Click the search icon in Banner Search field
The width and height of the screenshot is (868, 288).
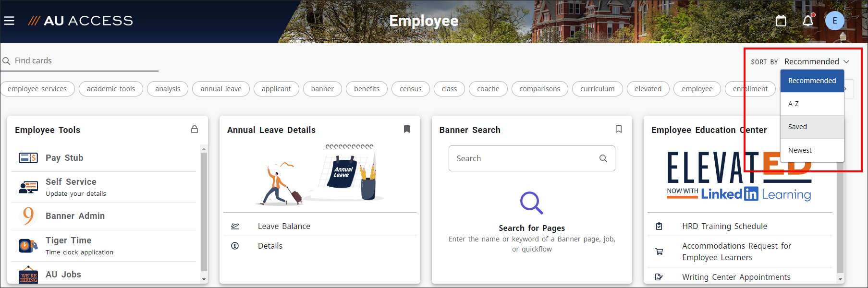pos(603,158)
